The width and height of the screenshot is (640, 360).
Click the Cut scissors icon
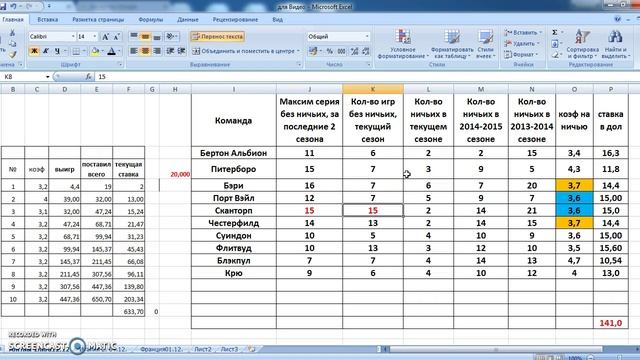pyautogui.click(x=12, y=33)
